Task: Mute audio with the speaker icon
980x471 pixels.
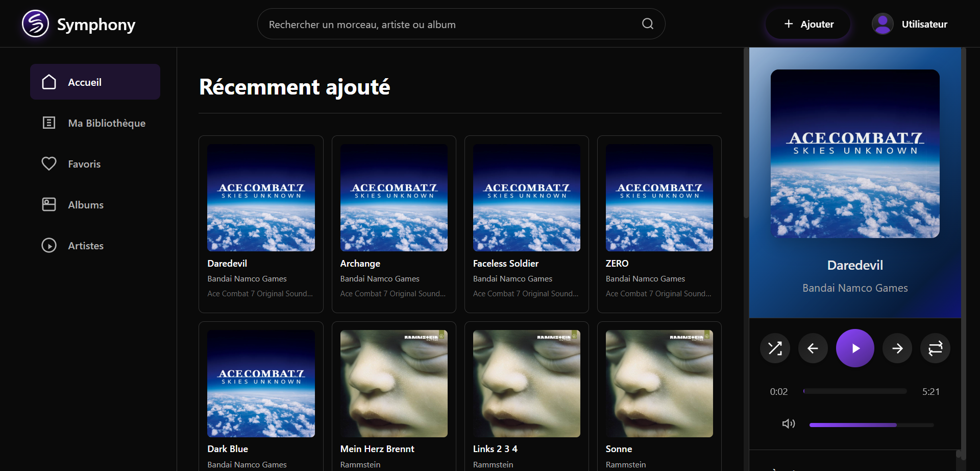Action: 788,424
